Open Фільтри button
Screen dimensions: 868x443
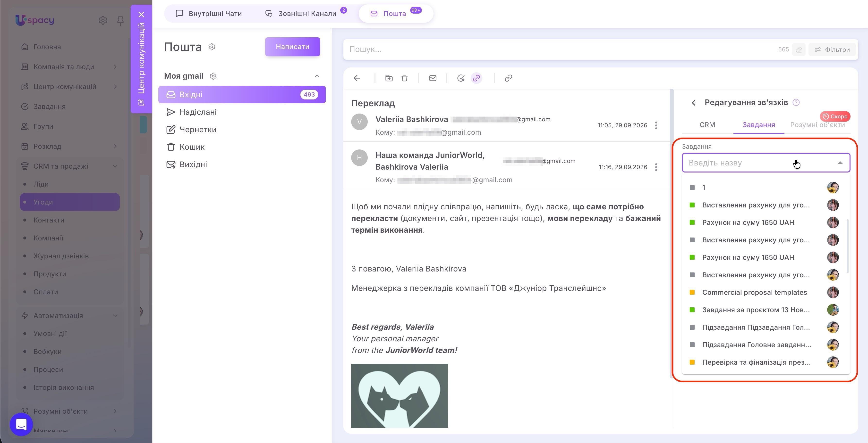pyautogui.click(x=832, y=49)
